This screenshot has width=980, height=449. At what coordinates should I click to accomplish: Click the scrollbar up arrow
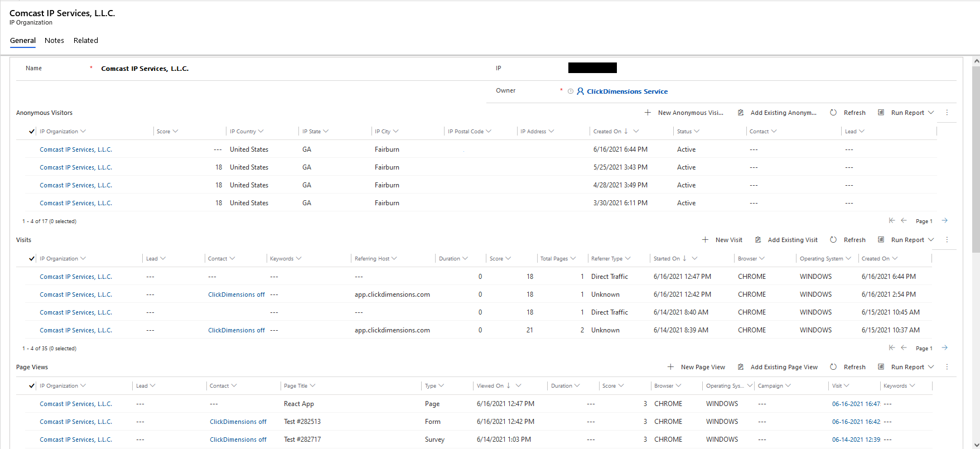tap(976, 61)
